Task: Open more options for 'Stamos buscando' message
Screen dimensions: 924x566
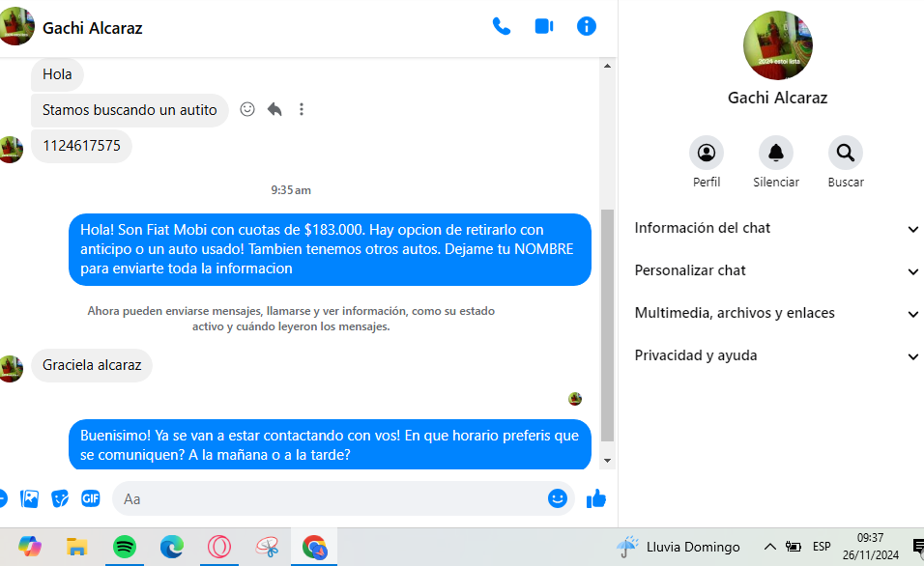Action: pos(302,110)
